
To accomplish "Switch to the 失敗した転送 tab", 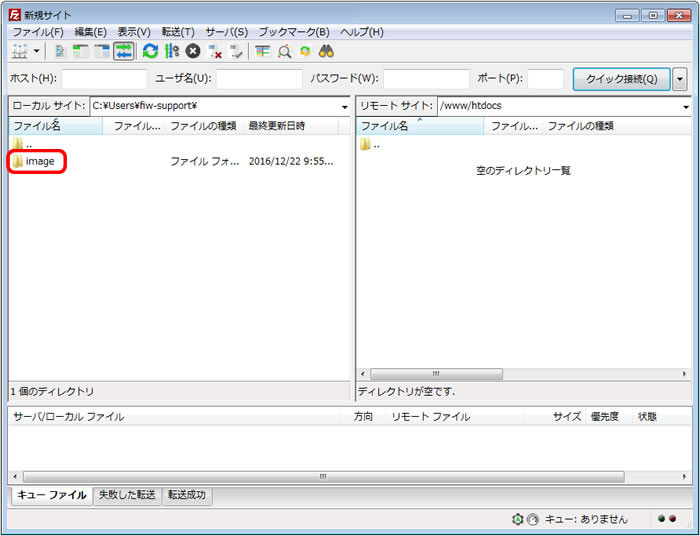I will point(127,495).
